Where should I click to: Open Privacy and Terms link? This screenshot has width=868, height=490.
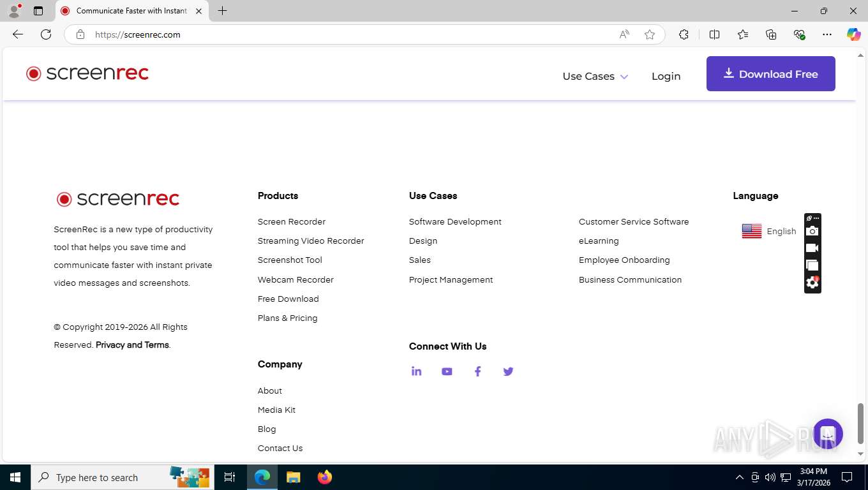[132, 345]
